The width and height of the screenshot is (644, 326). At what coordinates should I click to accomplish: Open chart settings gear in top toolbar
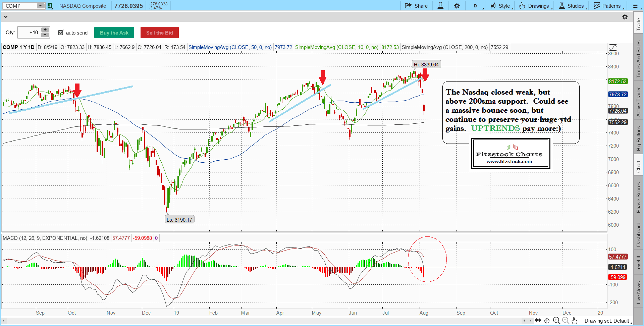pos(457,6)
